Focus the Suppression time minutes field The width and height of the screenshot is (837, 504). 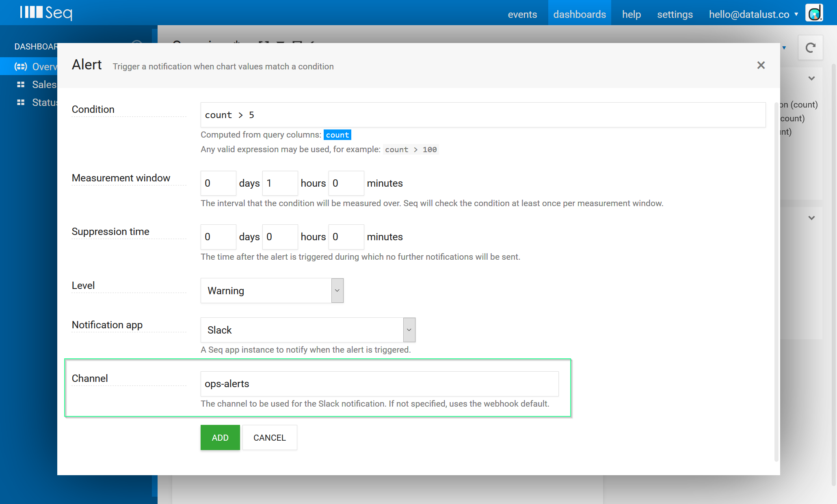pos(346,237)
